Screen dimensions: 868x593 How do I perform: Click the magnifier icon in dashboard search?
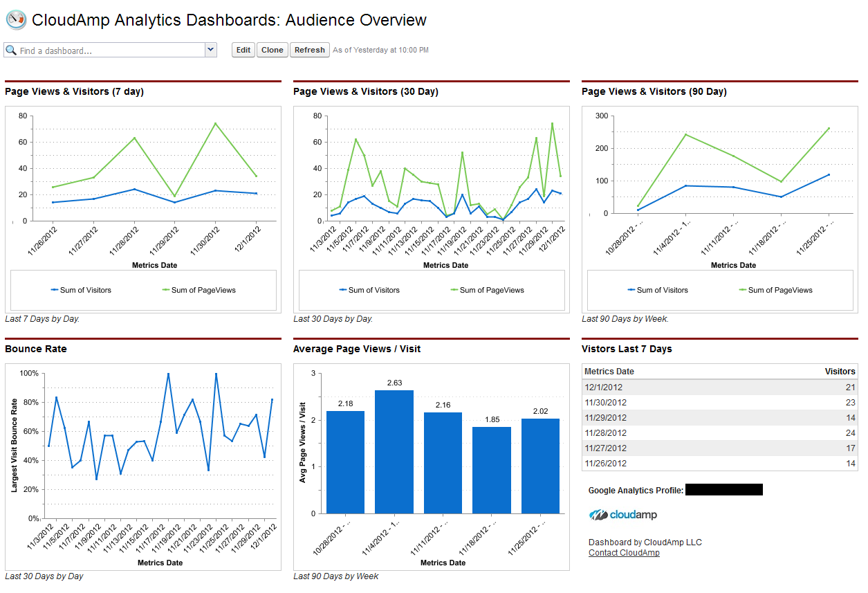tap(11, 51)
